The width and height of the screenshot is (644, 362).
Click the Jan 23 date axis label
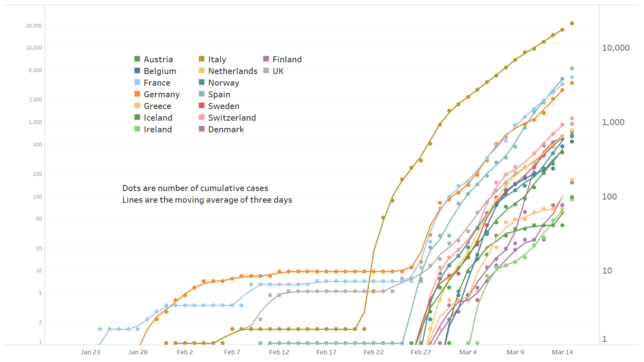click(x=91, y=352)
